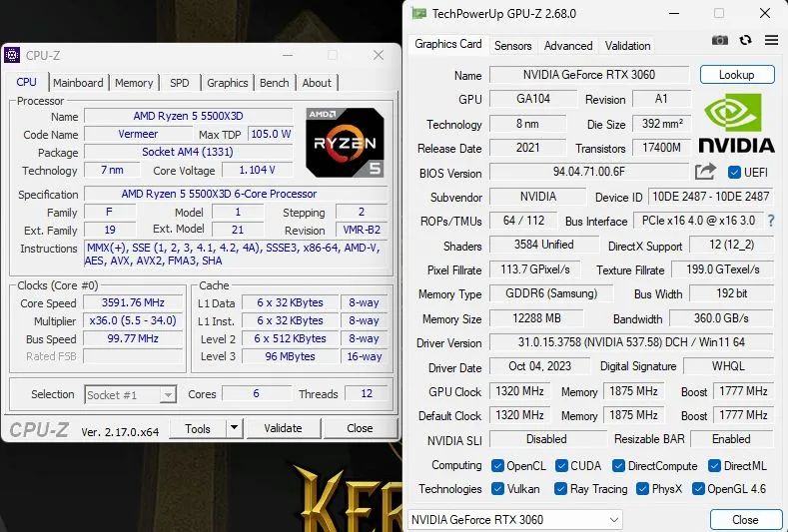Image resolution: width=788 pixels, height=532 pixels.
Task: Click the BIOS Version field 94.04.71.00.6F
Action: pyautogui.click(x=589, y=172)
